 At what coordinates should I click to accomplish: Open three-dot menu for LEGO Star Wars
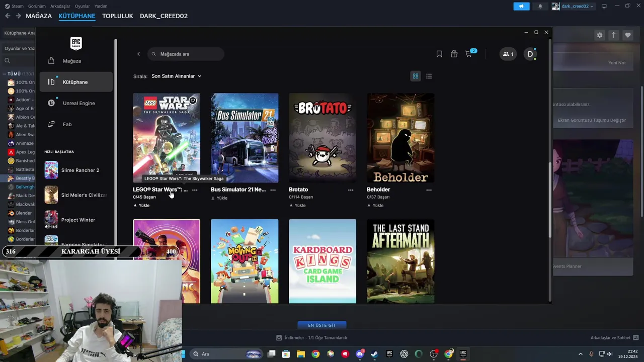tap(195, 190)
